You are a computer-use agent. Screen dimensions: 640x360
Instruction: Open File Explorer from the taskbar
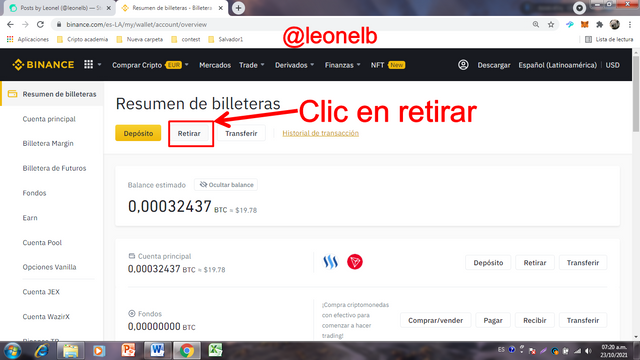tap(70, 351)
